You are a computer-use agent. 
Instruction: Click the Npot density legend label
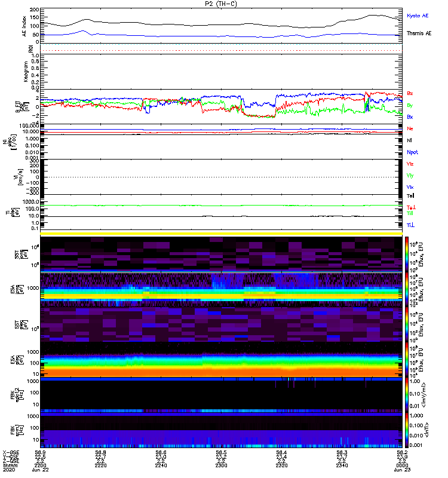click(412, 152)
